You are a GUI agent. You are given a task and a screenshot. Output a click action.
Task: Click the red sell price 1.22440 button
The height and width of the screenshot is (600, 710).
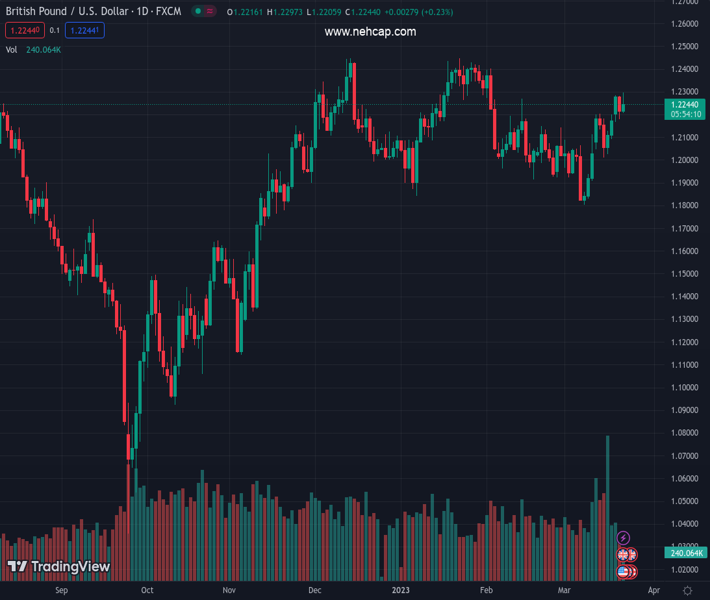pos(23,31)
